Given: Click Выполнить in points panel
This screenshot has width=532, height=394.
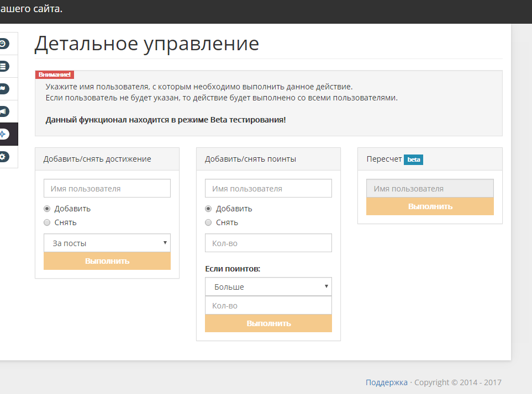Looking at the screenshot, I should [268, 323].
